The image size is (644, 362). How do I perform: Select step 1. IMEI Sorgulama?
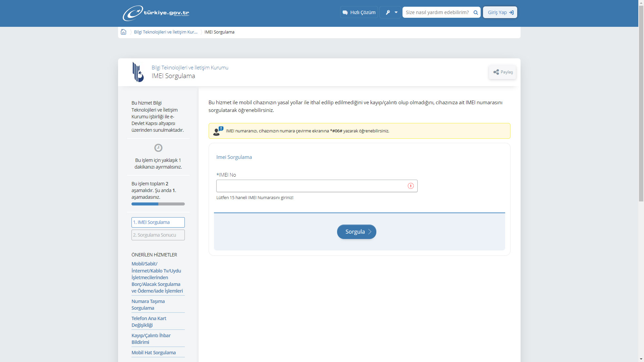[x=158, y=222]
